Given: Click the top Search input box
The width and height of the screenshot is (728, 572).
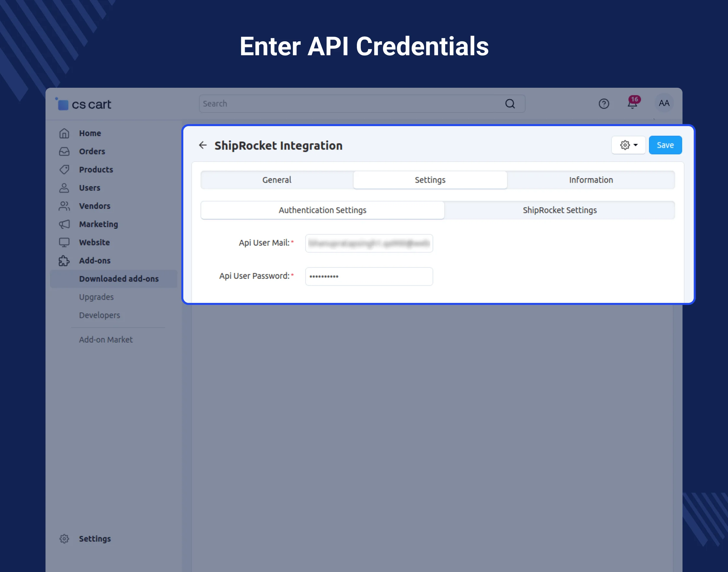Looking at the screenshot, I should click(x=352, y=104).
